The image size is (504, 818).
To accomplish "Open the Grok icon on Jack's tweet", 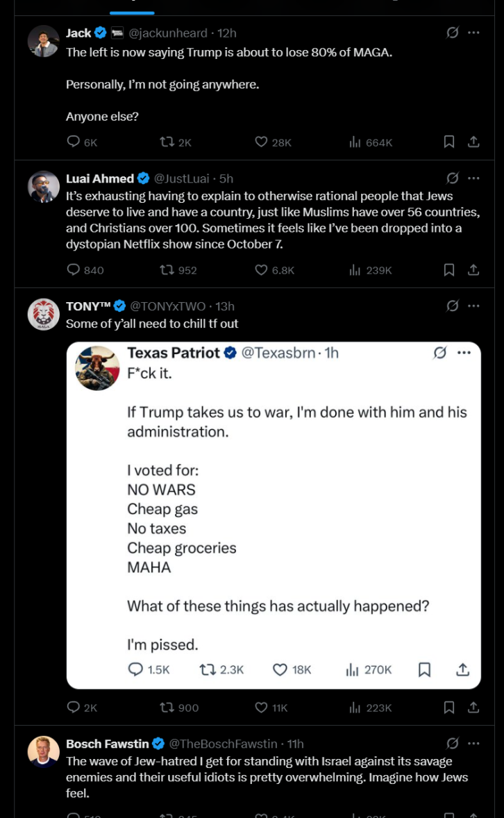I will (x=453, y=33).
